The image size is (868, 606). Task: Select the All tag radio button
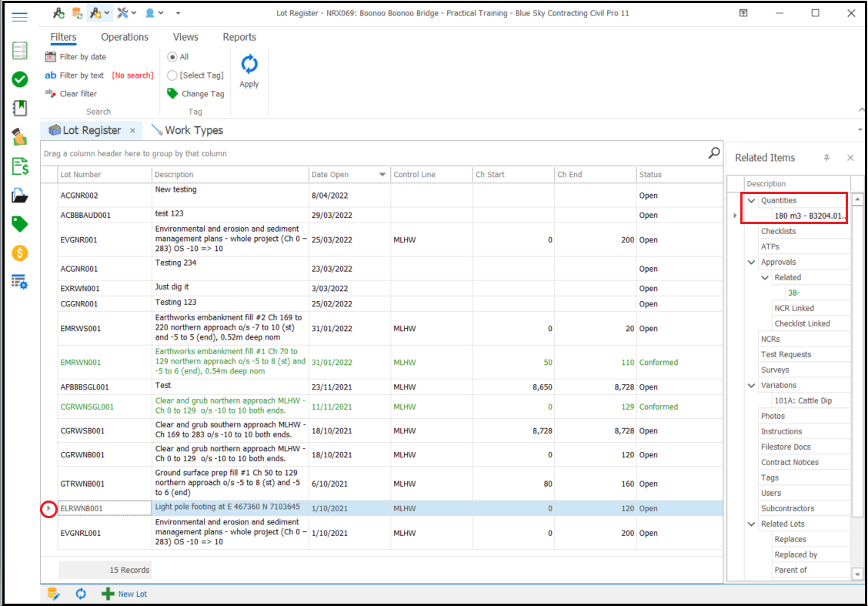tap(172, 57)
